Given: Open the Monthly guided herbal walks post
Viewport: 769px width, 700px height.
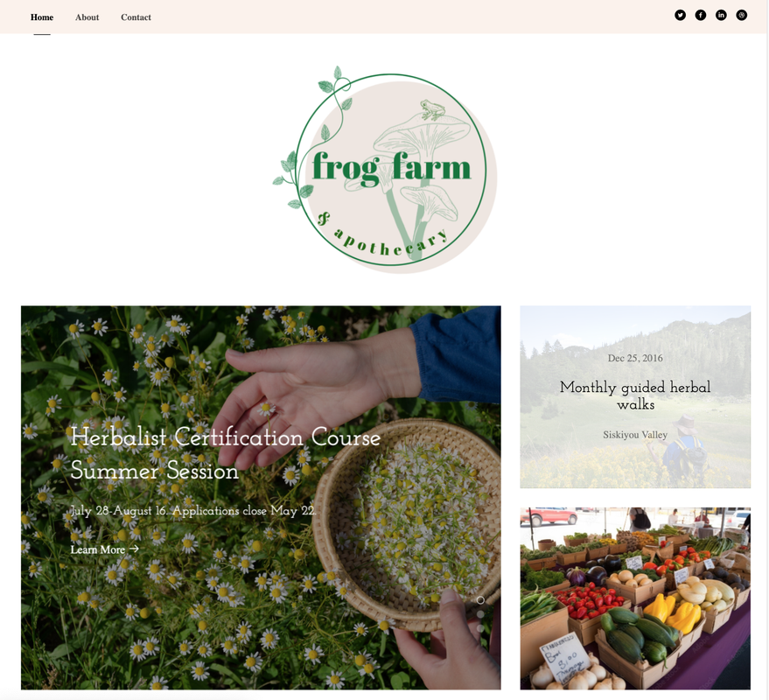Looking at the screenshot, I should 635,395.
